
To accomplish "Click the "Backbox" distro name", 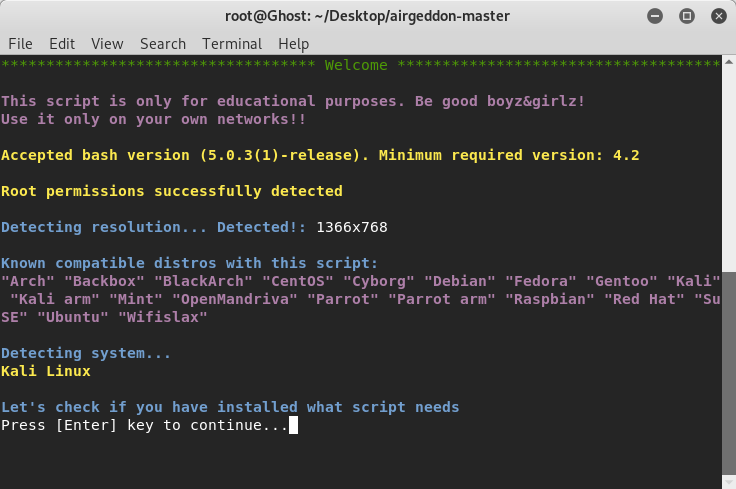I will 104,281.
